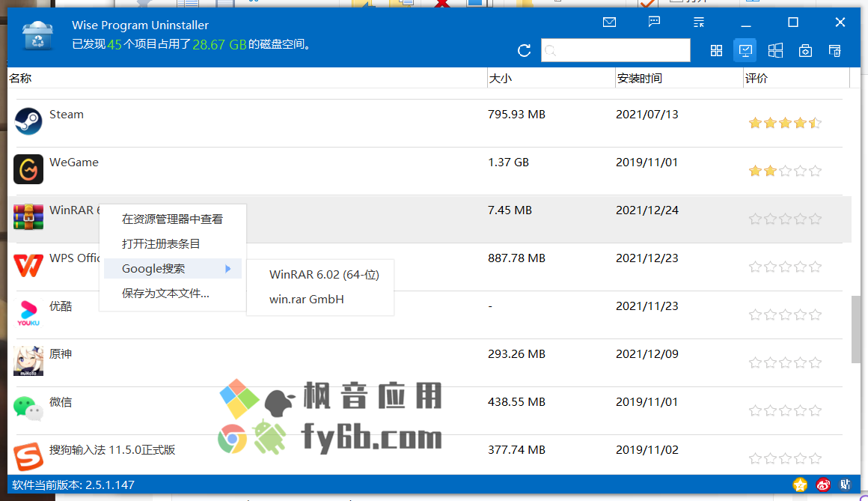Click the blue Tieba 贴 icon

pos(846,485)
